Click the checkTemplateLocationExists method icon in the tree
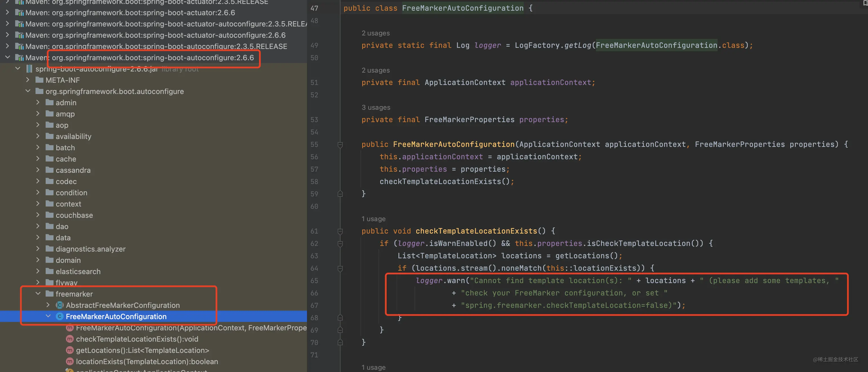The image size is (868, 372). [70, 339]
